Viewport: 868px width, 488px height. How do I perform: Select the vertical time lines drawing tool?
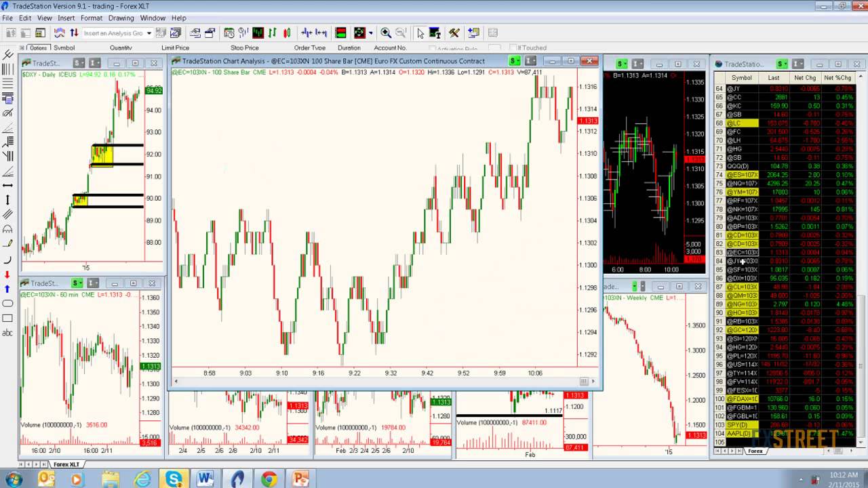7,68
